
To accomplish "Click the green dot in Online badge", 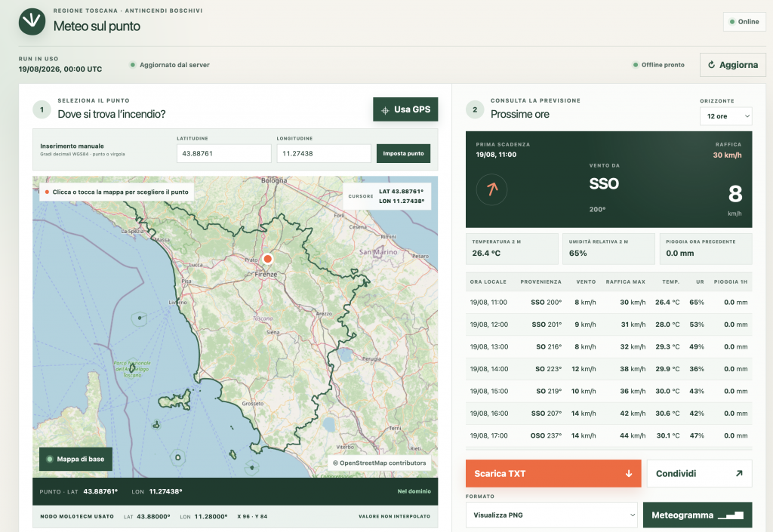I will click(732, 22).
